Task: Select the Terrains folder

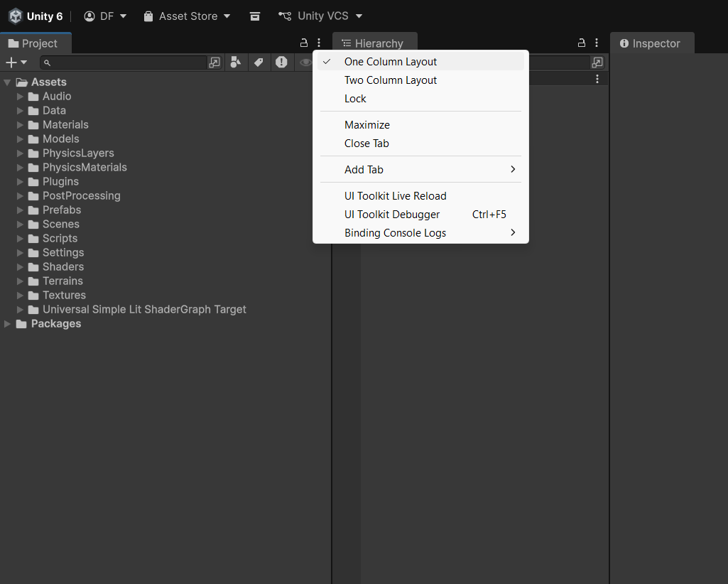Action: pos(63,281)
